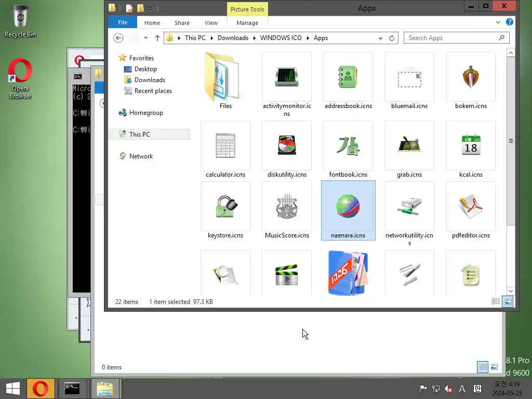This screenshot has height=399, width=532.
Task: Navigate to Downloads in Favorites
Action: [x=150, y=79]
